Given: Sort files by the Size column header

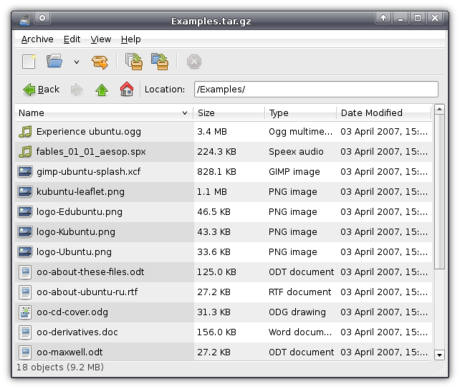Looking at the screenshot, I should pyautogui.click(x=229, y=113).
